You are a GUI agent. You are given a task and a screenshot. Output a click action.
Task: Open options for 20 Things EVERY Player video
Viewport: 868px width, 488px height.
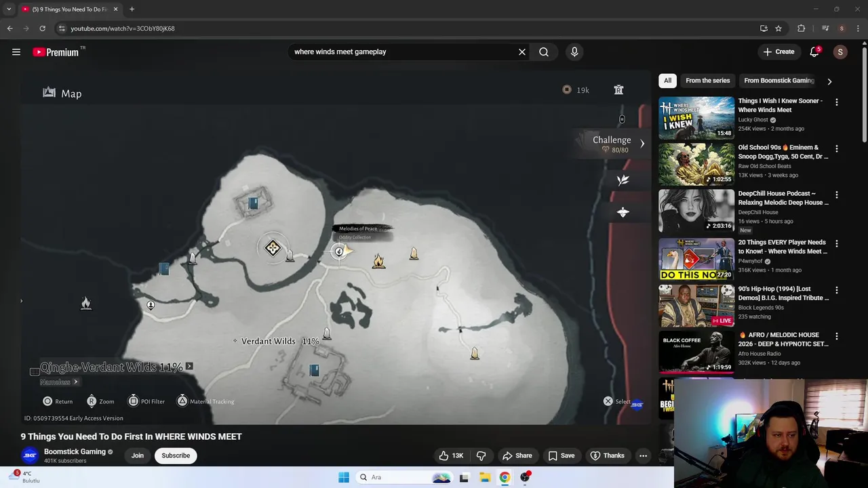pyautogui.click(x=837, y=243)
